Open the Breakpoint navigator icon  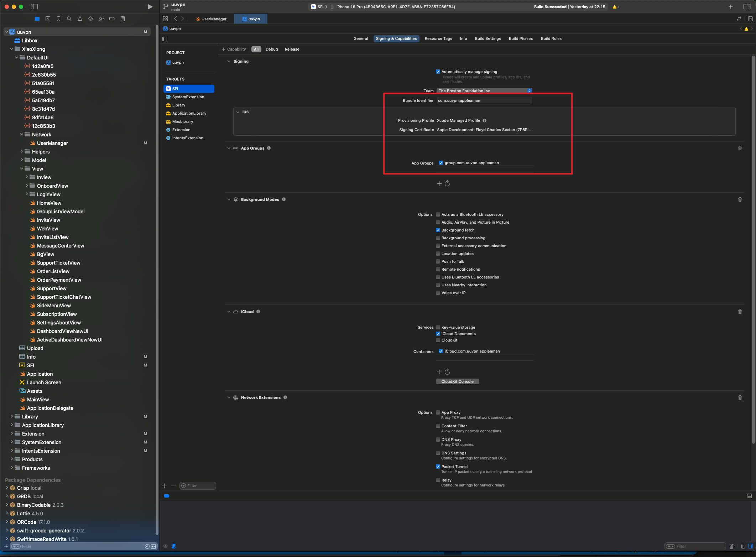112,19
